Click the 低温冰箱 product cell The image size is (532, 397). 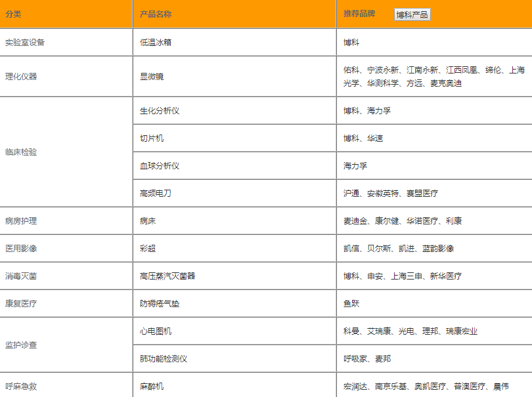pos(234,43)
